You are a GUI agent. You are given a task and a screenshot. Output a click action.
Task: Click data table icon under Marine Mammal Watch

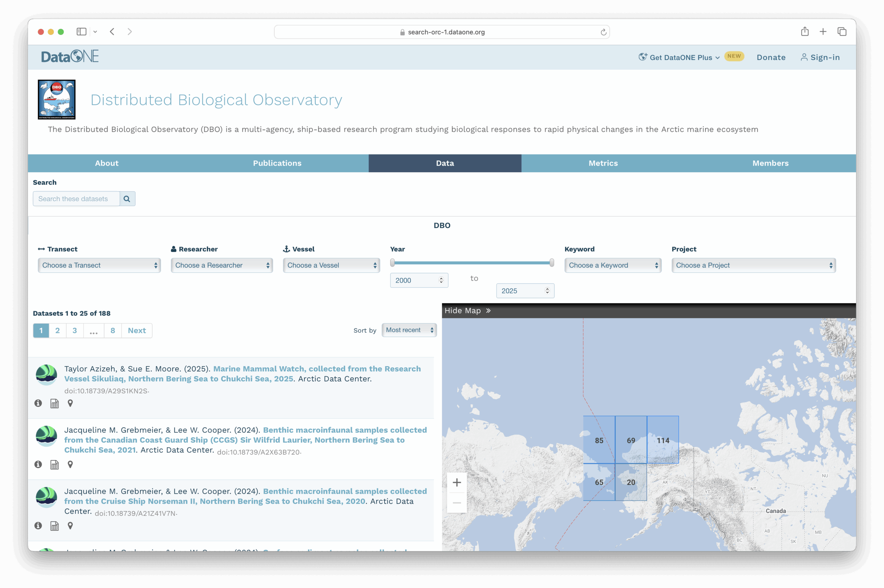pyautogui.click(x=55, y=403)
